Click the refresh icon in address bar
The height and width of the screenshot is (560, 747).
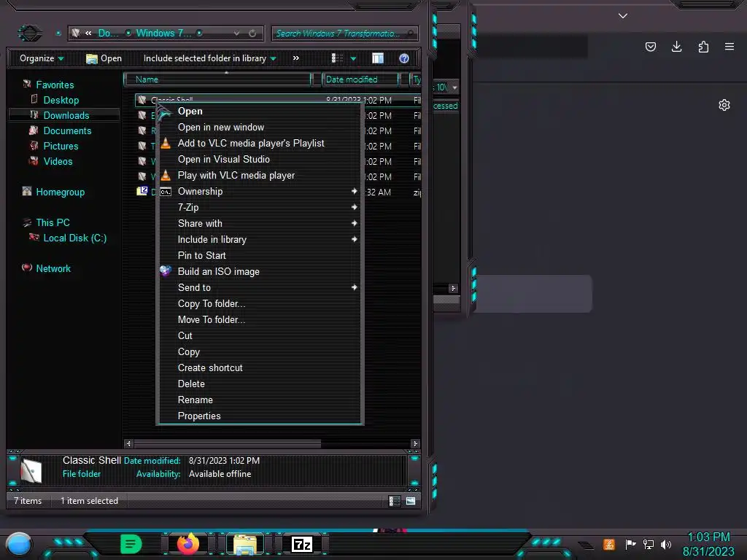pos(252,34)
